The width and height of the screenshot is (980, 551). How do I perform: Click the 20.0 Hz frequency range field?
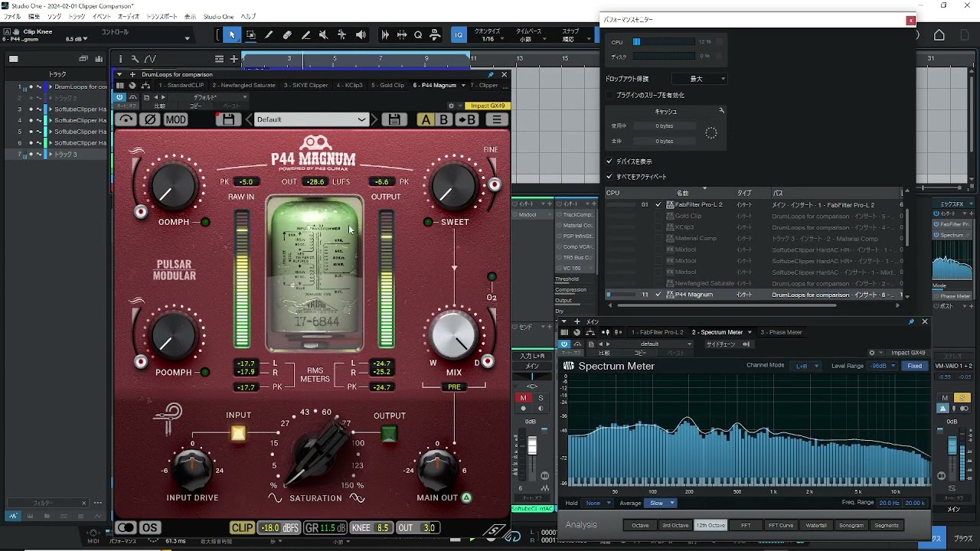[889, 503]
